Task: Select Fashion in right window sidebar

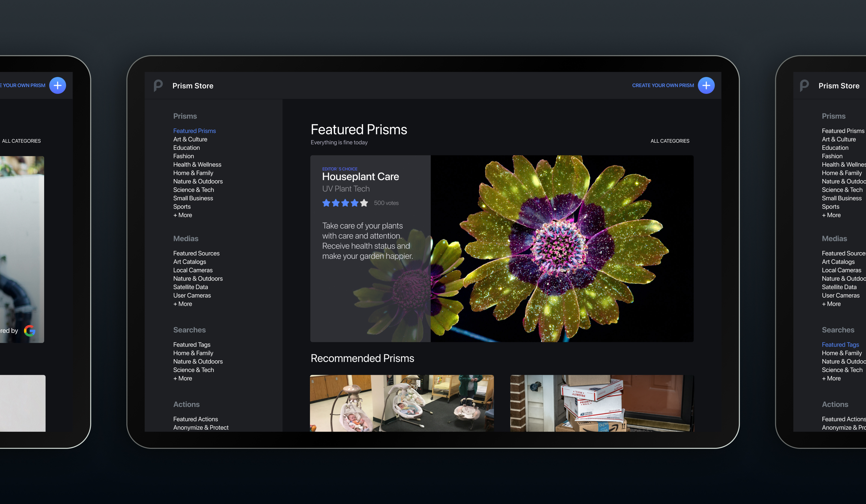Action: [832, 156]
